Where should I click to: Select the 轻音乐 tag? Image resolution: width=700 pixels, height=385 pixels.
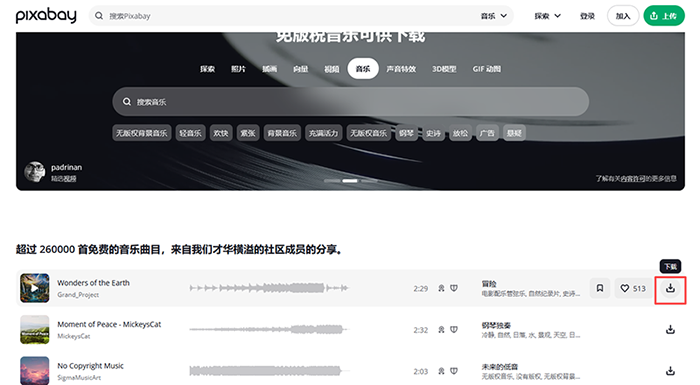point(191,133)
